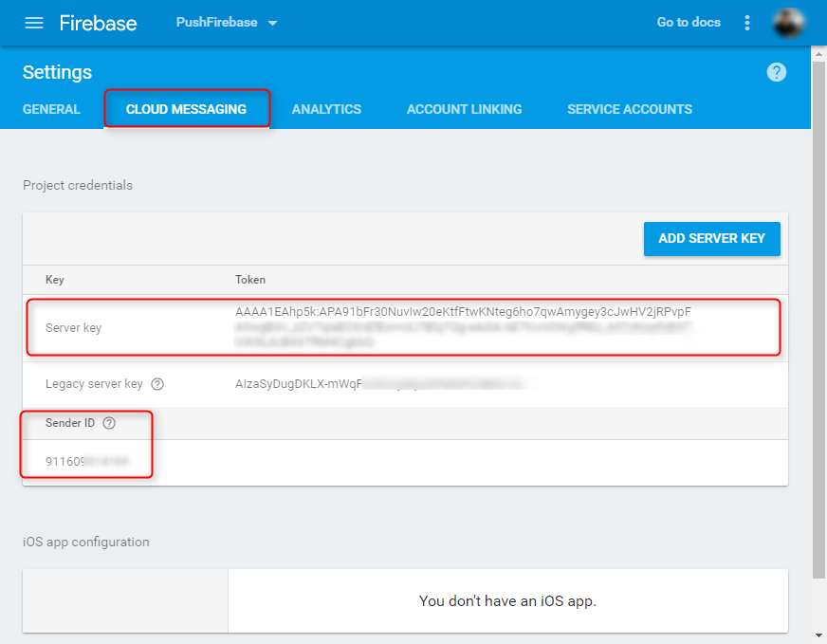Screen dimensions: 827x644
Task: Switch to the Analytics tab
Action: [x=326, y=109]
